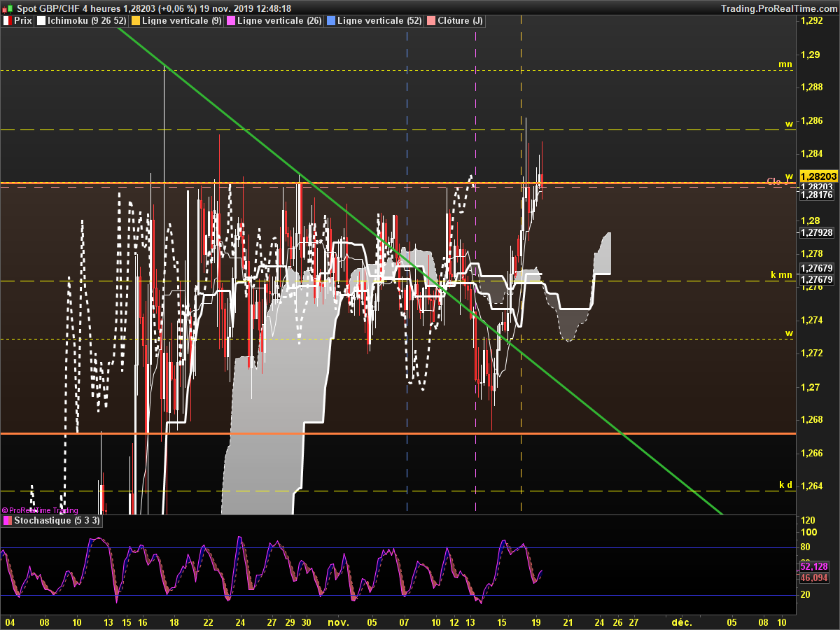Screen dimensions: 840x630
Task: Select the Ligne verticale (52) label
Action: click(x=379, y=21)
